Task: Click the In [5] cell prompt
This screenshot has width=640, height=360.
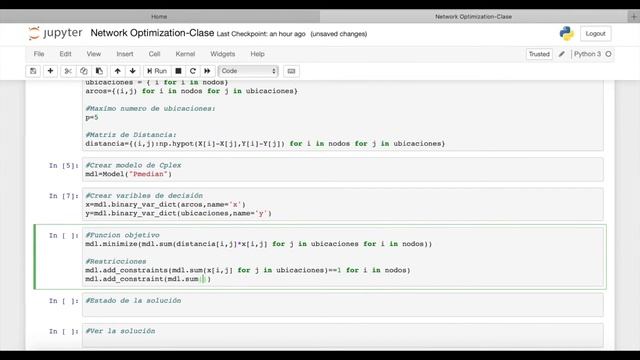Action: [64, 166]
